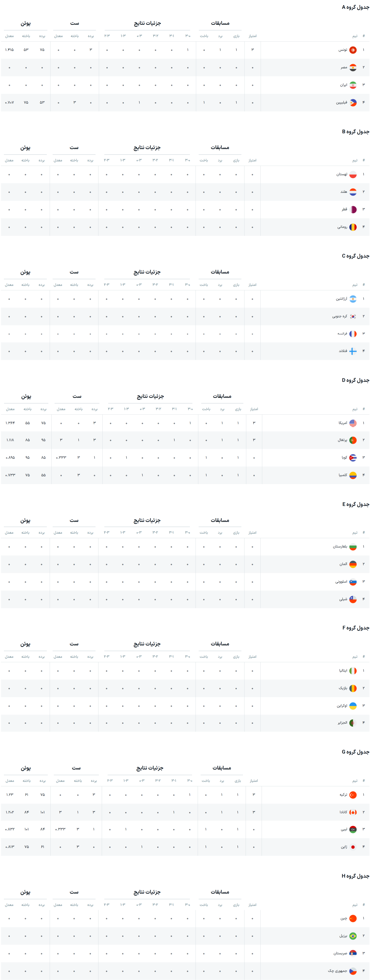This screenshot has height=980, width=372.
Task: Click the Group D table heading
Action: (x=355, y=380)
